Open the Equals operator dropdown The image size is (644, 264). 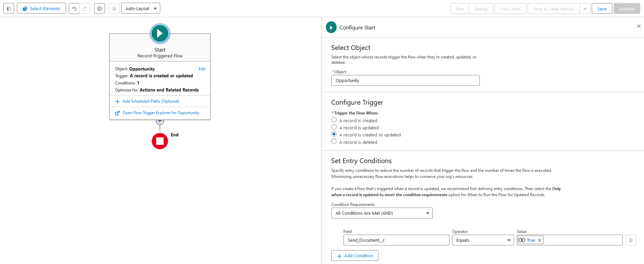coord(483,240)
